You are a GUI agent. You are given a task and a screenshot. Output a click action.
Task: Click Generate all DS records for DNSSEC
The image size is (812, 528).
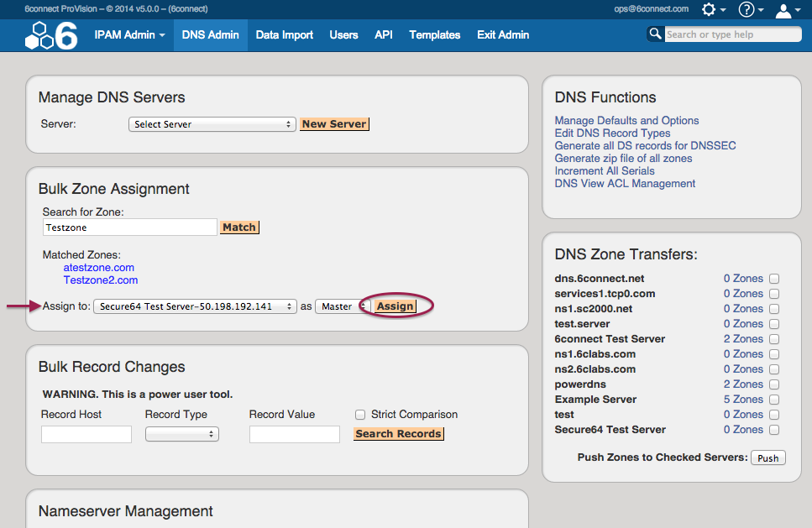[645, 145]
